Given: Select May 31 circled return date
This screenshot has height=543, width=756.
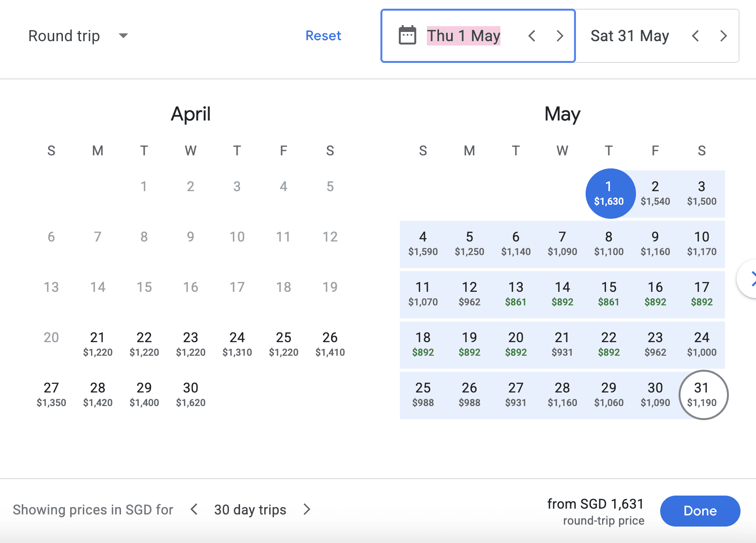Looking at the screenshot, I should [702, 394].
